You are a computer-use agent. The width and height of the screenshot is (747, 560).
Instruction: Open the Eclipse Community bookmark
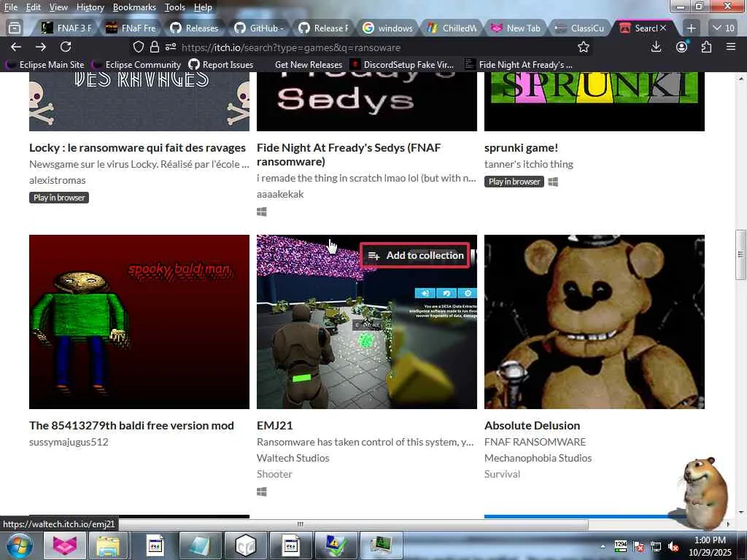[x=136, y=64]
